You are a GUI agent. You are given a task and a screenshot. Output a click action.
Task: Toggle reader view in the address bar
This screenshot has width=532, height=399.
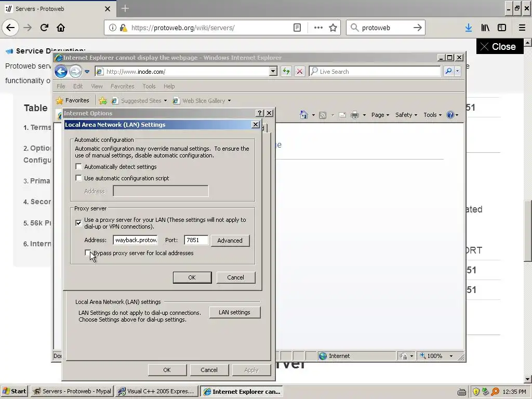point(297,28)
